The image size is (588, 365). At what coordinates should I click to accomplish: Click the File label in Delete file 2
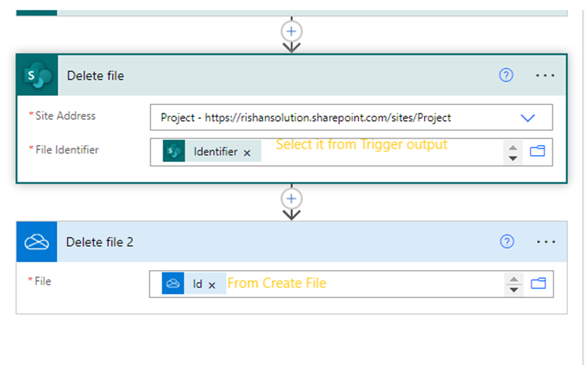(x=43, y=281)
